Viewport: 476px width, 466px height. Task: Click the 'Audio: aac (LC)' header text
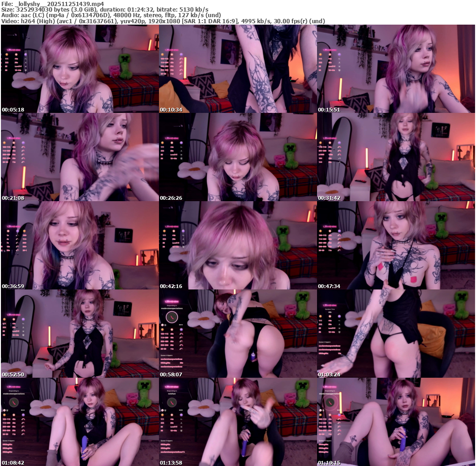[23, 15]
